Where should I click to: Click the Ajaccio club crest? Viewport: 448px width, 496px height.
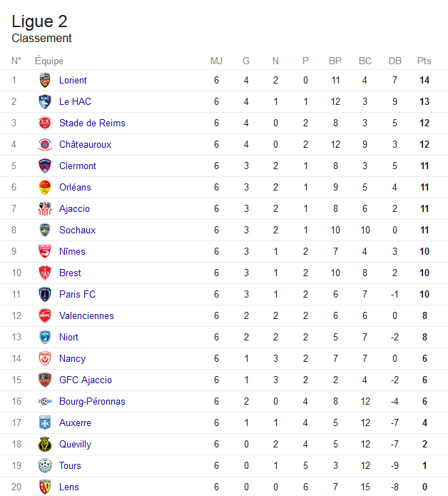coord(44,209)
